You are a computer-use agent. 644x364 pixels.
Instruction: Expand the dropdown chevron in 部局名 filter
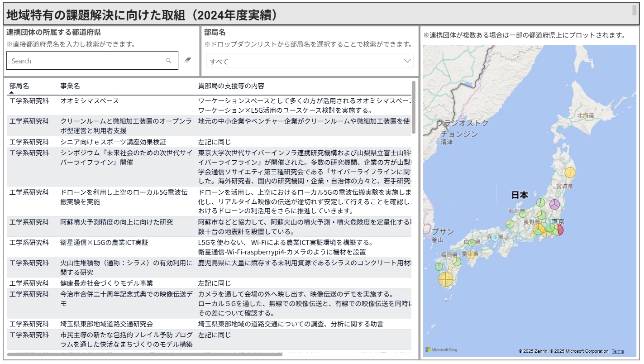pyautogui.click(x=407, y=61)
